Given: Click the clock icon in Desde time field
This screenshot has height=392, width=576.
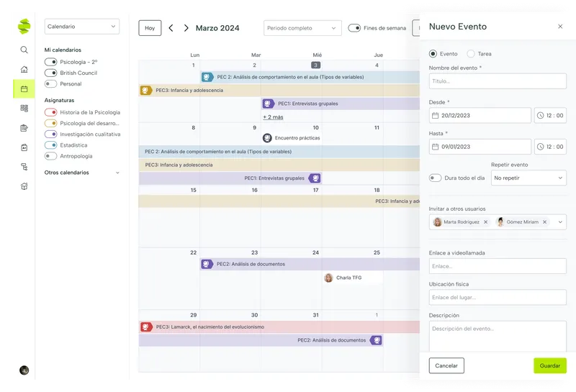Looking at the screenshot, I should coord(541,115).
